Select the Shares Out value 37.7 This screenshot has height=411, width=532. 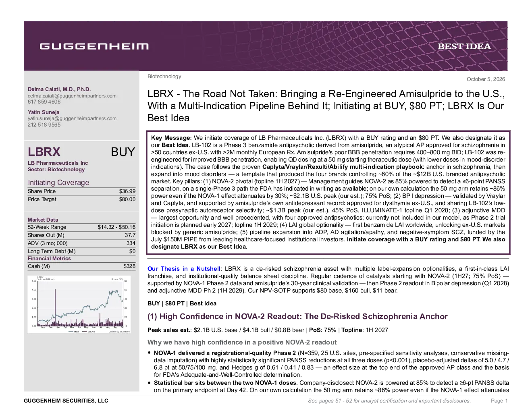pyautogui.click(x=130, y=235)
